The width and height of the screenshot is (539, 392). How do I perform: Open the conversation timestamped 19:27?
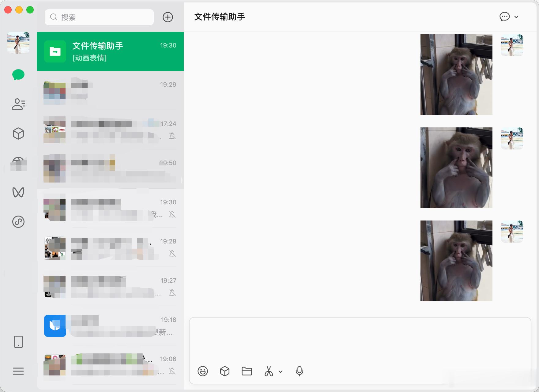[x=110, y=287]
